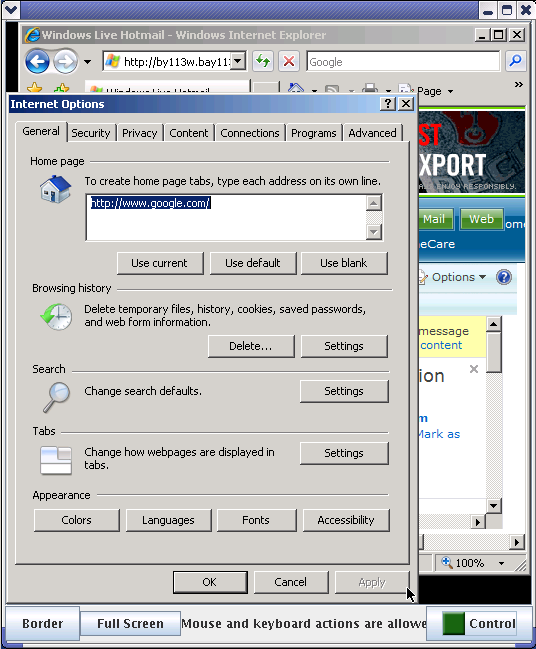The image size is (536, 649).
Task: Click the Delete... browsing history button
Action: tap(251, 346)
